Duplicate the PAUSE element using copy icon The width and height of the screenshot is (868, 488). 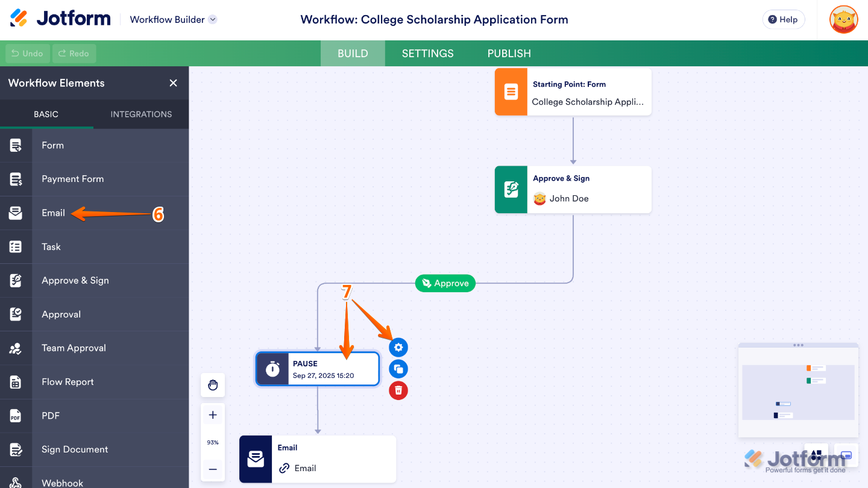[x=398, y=369]
